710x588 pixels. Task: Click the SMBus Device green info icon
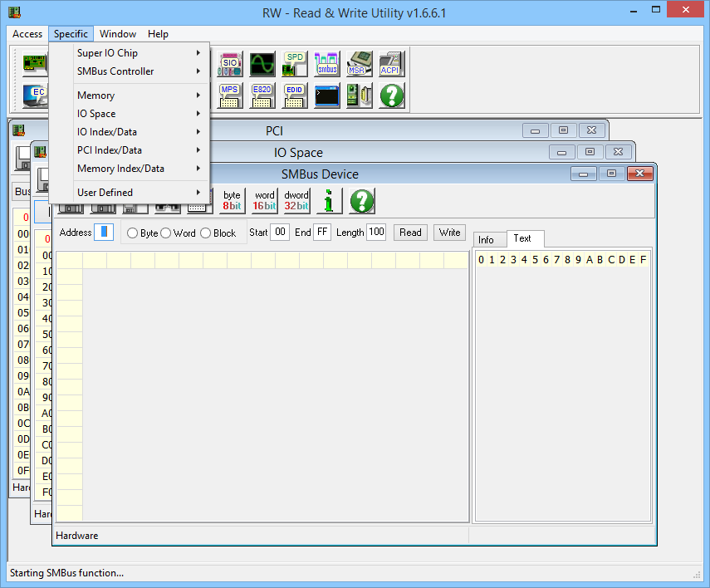click(329, 201)
